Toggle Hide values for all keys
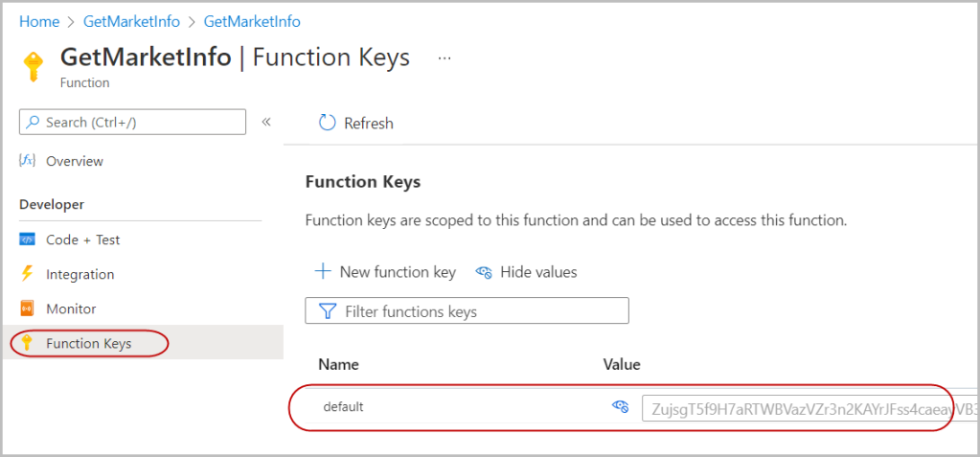 coord(527,272)
